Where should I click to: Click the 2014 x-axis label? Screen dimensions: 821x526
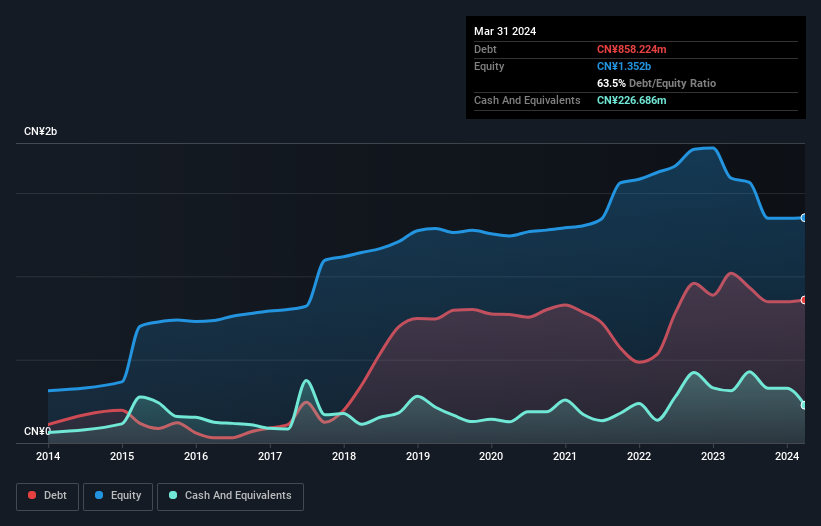(48, 456)
